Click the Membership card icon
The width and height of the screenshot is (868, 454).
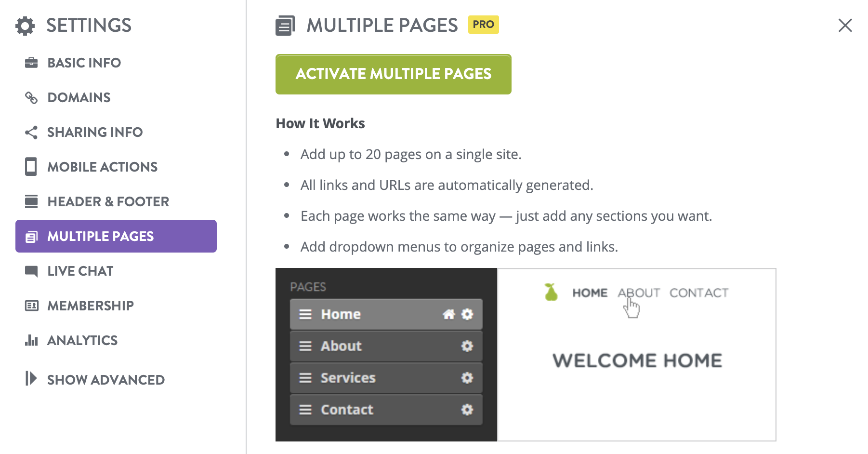[31, 306]
